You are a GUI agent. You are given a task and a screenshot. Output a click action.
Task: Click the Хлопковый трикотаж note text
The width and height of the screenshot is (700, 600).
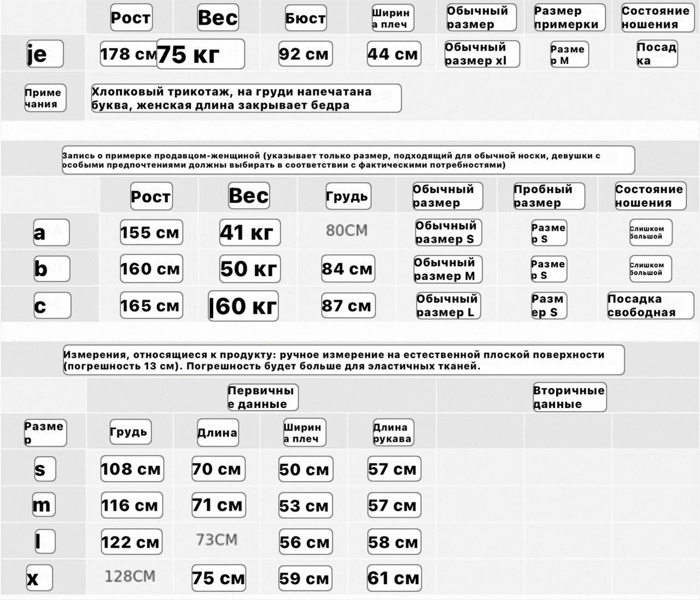point(245,98)
